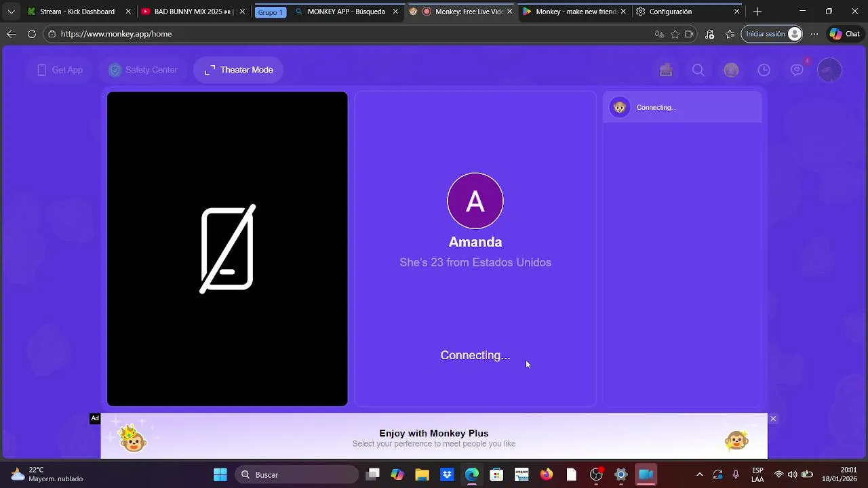Open the Grupo 1 tab group
Viewport: 868px width, 488px height.
[x=271, y=12]
